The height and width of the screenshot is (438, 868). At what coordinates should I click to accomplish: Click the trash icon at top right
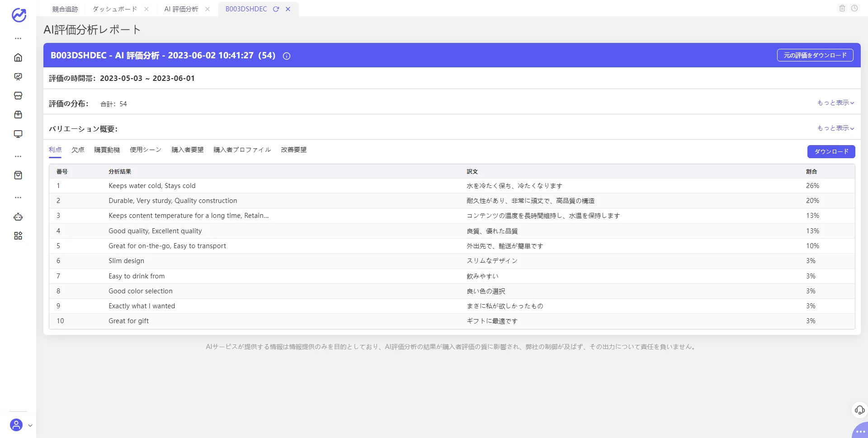(842, 8)
